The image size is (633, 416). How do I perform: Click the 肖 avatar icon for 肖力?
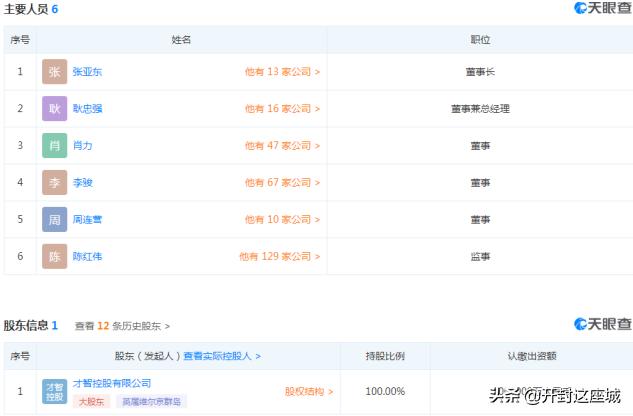pos(54,145)
